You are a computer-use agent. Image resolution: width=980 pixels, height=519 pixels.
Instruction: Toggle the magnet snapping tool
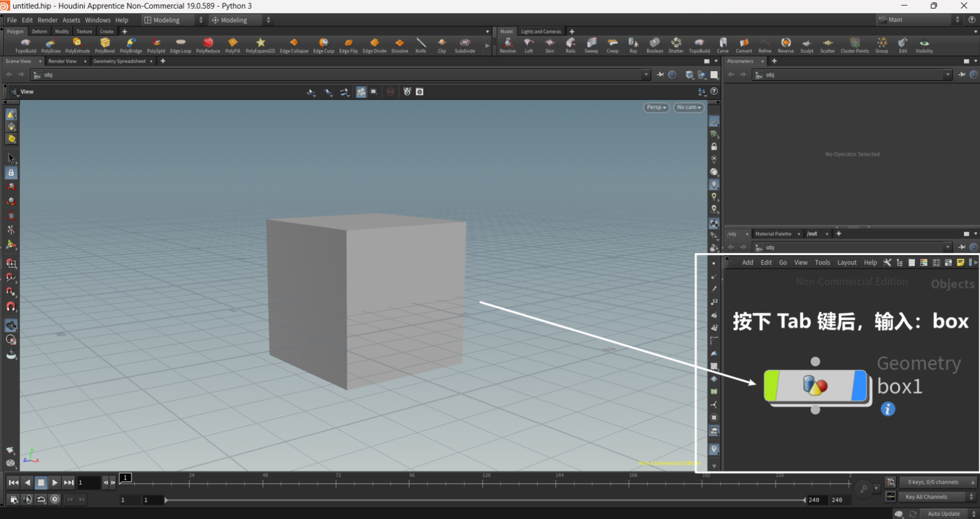click(11, 306)
